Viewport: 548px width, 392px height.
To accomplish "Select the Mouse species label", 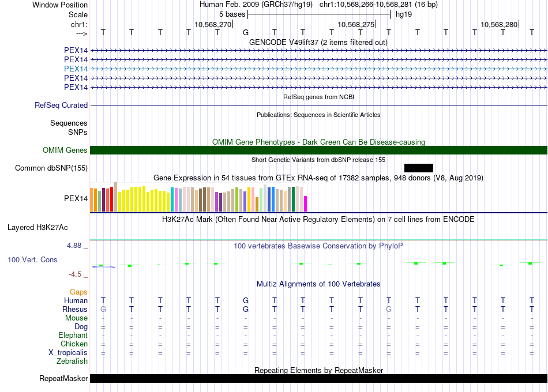I will 76,318.
